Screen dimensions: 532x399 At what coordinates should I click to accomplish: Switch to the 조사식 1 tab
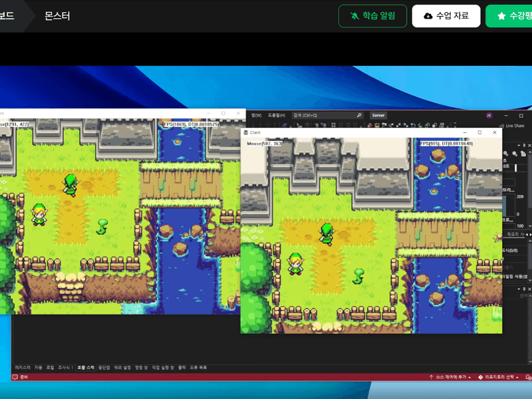[x=65, y=368]
